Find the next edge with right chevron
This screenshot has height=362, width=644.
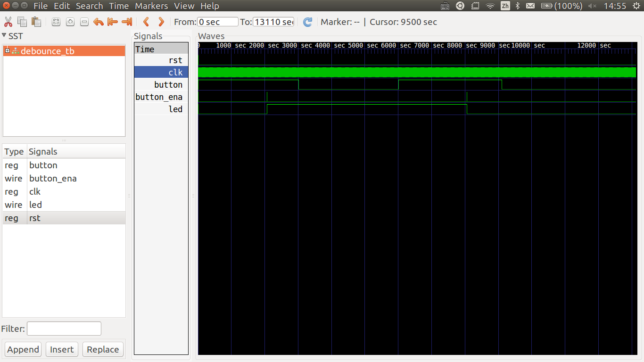coord(161,22)
